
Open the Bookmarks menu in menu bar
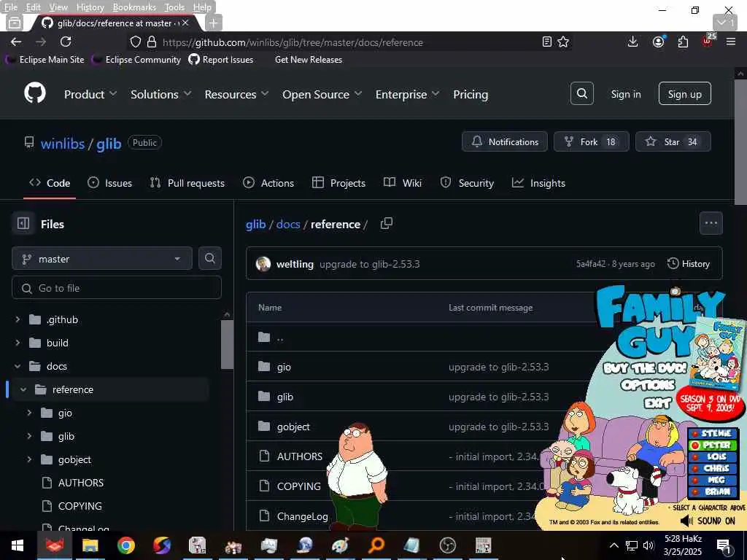pos(134,7)
